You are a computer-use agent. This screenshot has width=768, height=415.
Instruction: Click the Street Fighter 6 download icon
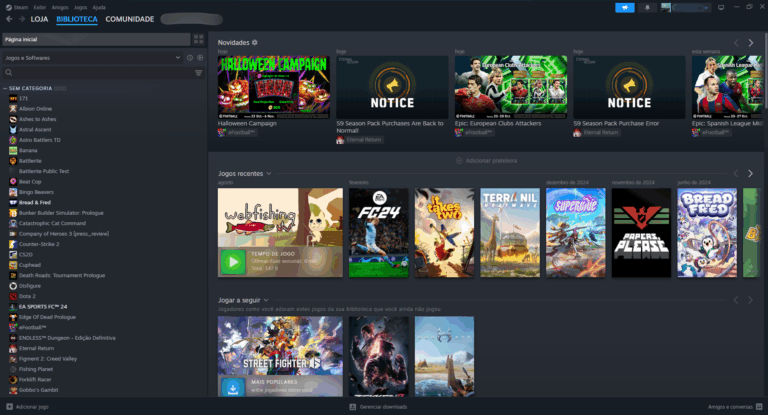pos(233,388)
